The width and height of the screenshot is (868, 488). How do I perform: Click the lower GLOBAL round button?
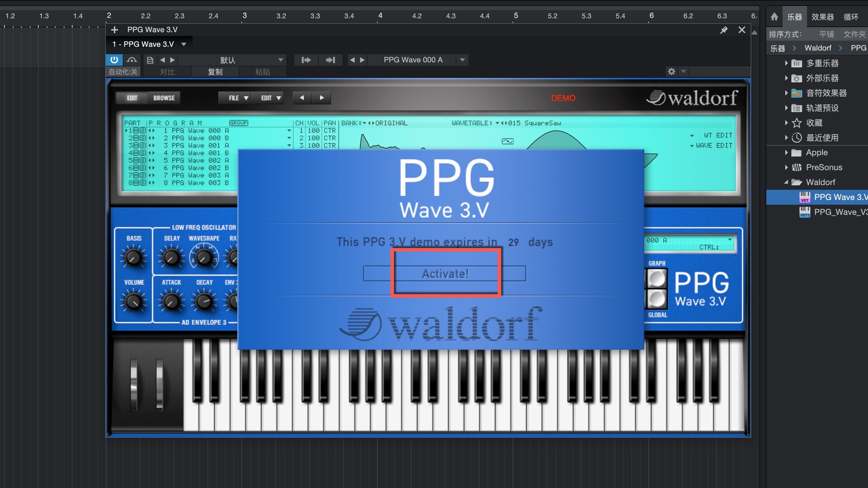point(656,299)
